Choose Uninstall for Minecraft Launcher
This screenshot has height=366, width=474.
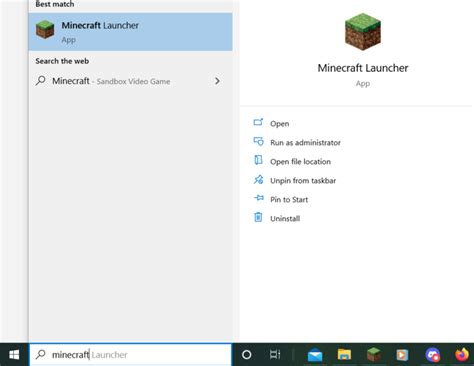point(285,219)
